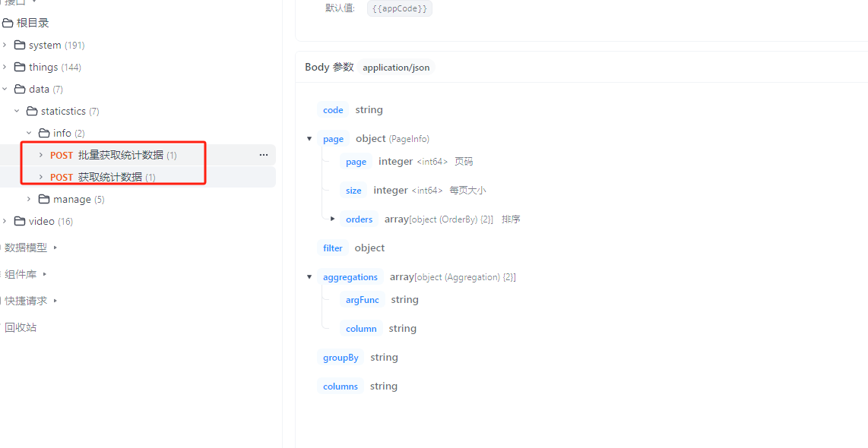The height and width of the screenshot is (448, 868).
Task: Click the manage folder icon
Action: click(x=44, y=200)
